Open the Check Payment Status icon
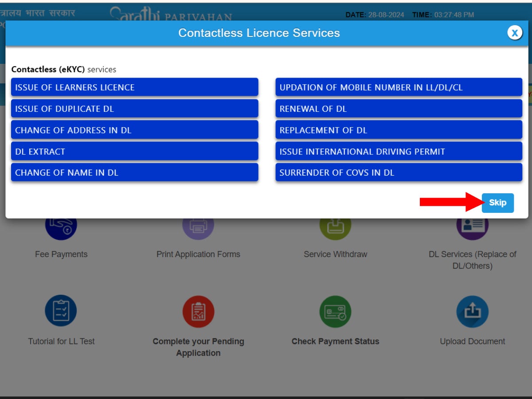The image size is (532, 399). [336, 310]
